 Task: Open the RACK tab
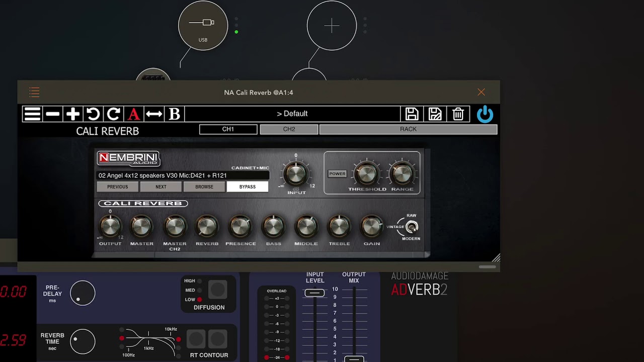(x=408, y=129)
